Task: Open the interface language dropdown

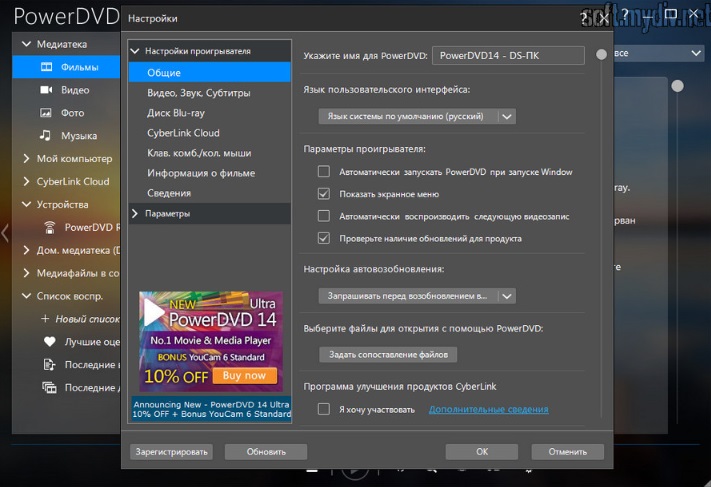Action: point(417,116)
